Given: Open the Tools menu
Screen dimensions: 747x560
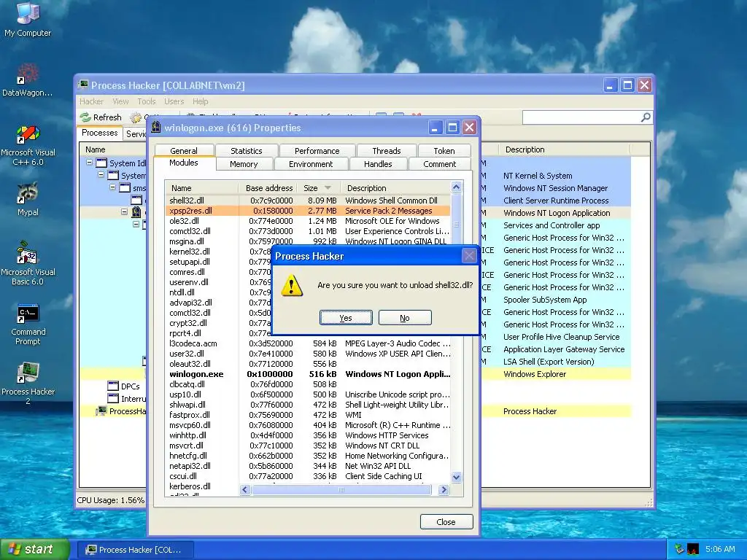Looking at the screenshot, I should pyautogui.click(x=147, y=101).
